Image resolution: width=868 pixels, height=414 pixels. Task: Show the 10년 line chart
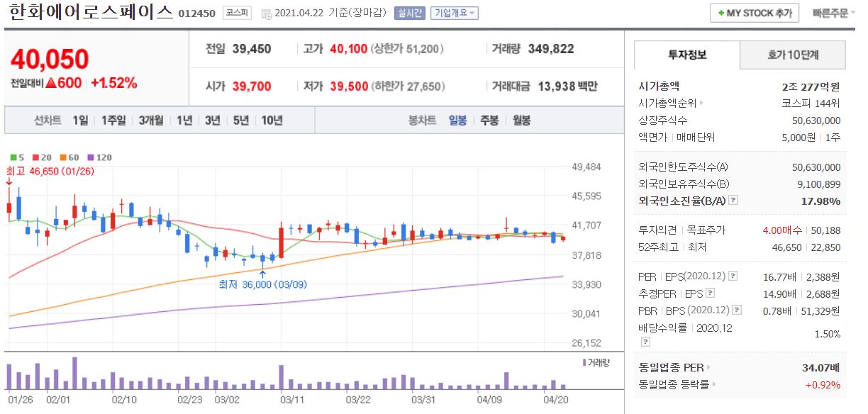[x=272, y=121]
